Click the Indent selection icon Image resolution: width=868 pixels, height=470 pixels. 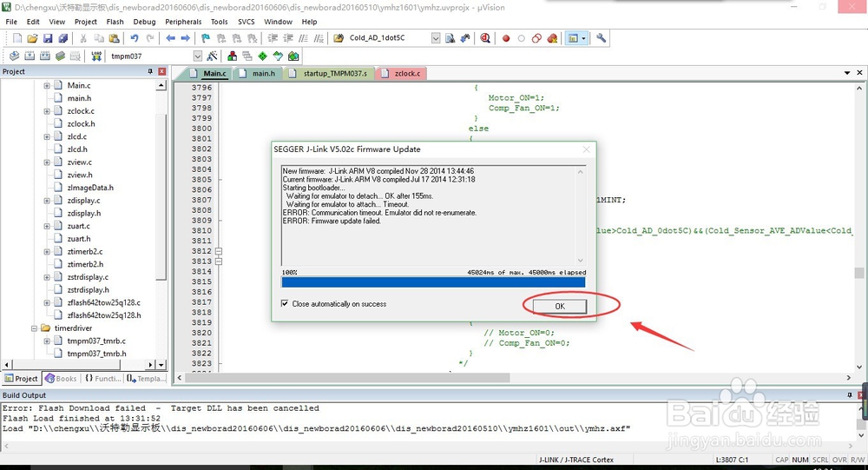pos(273,38)
